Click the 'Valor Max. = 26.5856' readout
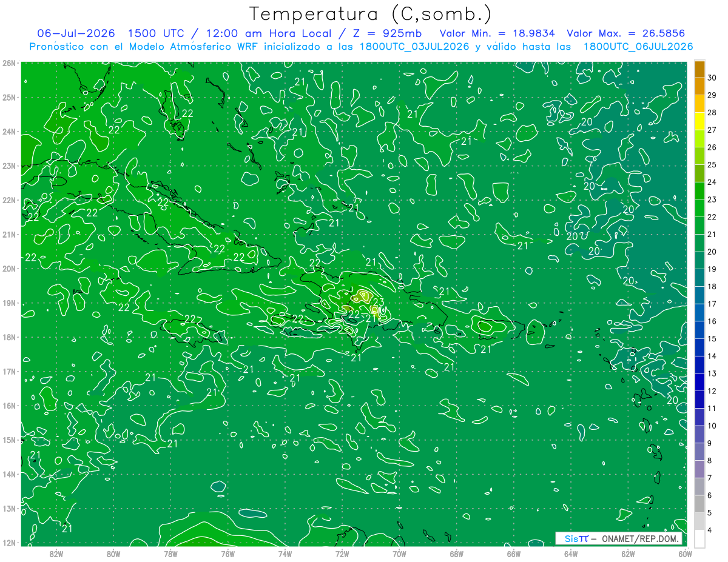This screenshot has height=562, width=728. point(627,33)
